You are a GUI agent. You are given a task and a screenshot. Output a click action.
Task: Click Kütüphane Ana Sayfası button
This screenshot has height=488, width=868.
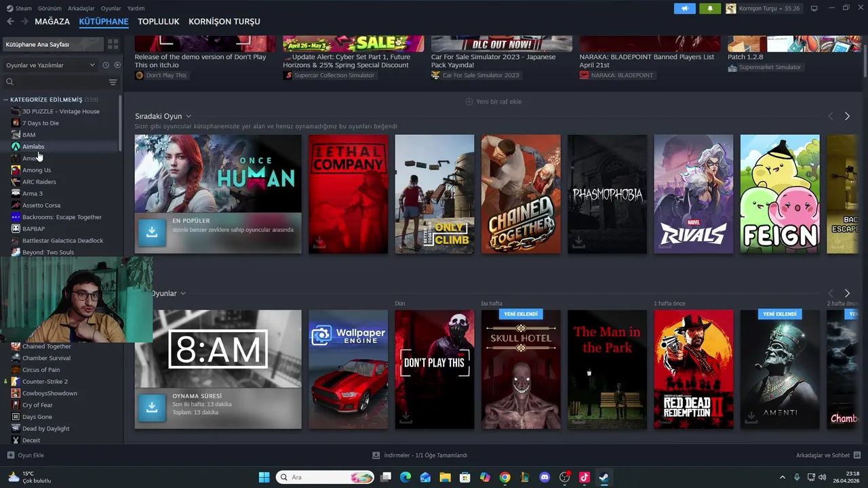pos(52,44)
